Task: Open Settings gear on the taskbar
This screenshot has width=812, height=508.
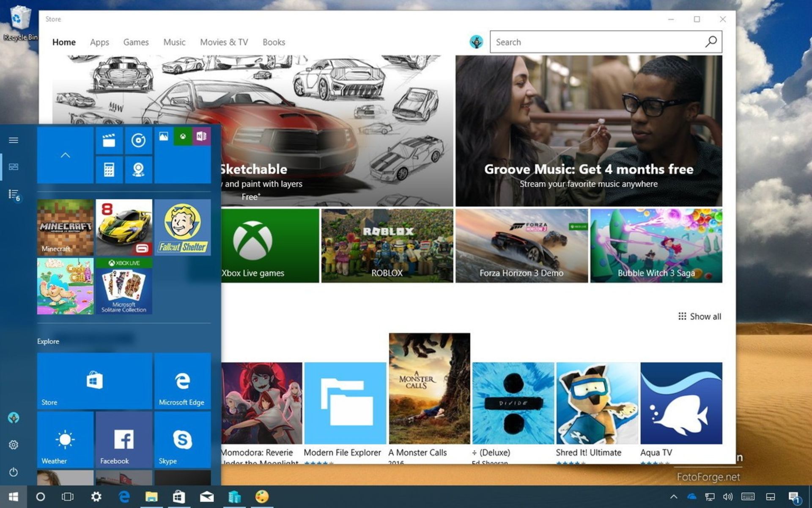Action: click(96, 497)
